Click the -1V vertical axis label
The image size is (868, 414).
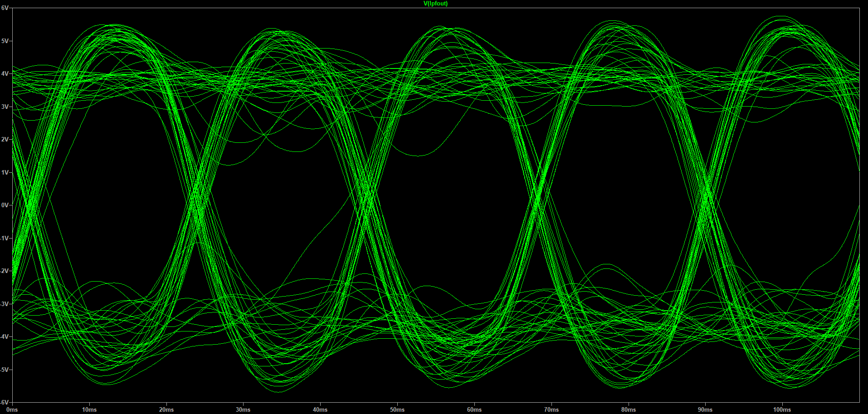point(4,238)
